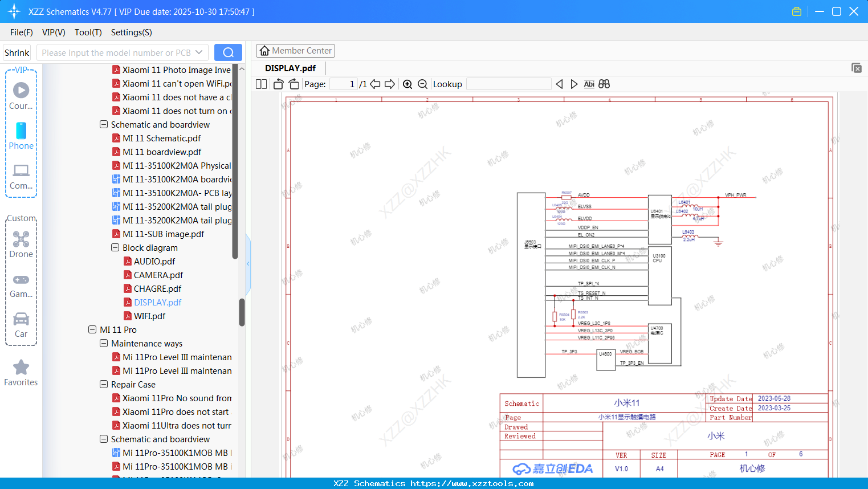Open the Settings(S) menu
The image size is (868, 489).
(x=131, y=32)
